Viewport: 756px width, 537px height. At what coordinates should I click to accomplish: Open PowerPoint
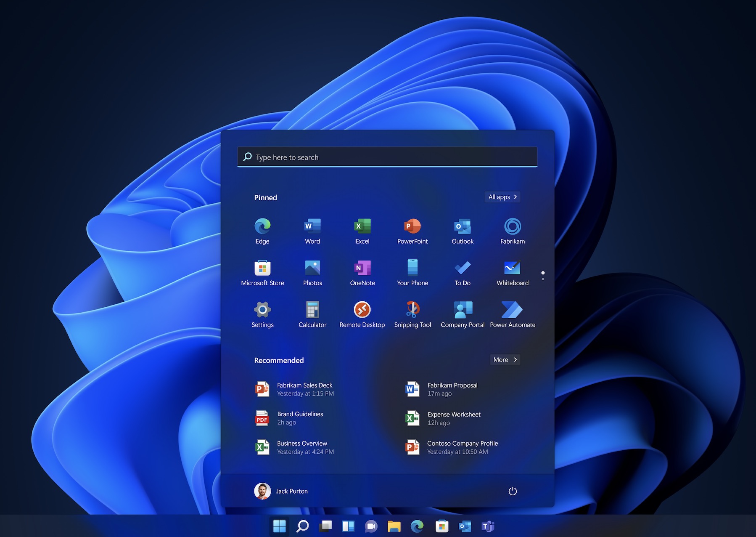[x=412, y=231]
